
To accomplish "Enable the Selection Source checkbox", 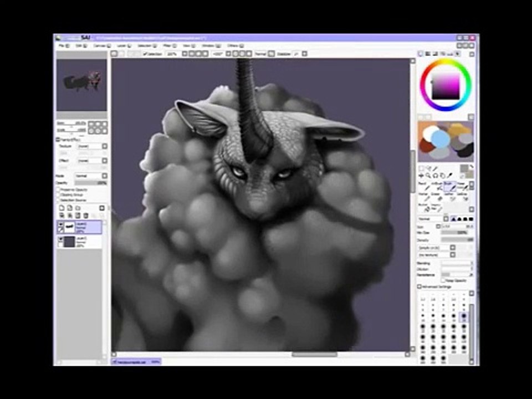I will click(x=58, y=200).
